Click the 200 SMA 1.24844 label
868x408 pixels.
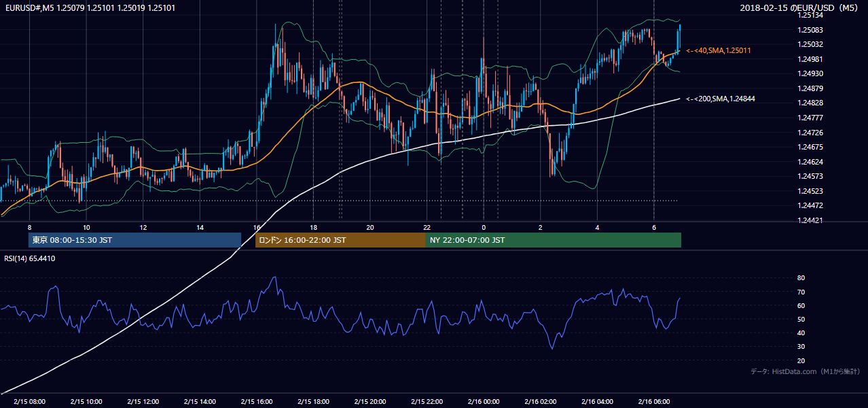point(721,99)
